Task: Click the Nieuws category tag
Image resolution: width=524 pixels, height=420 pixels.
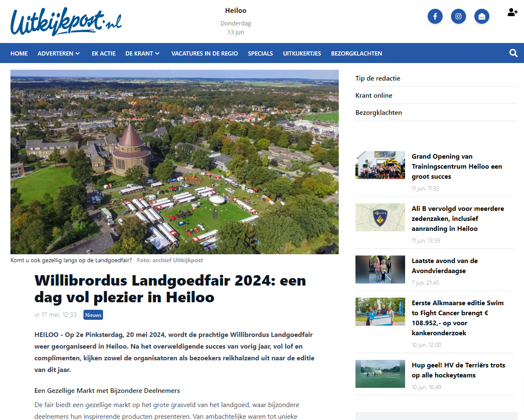Action: [93, 315]
